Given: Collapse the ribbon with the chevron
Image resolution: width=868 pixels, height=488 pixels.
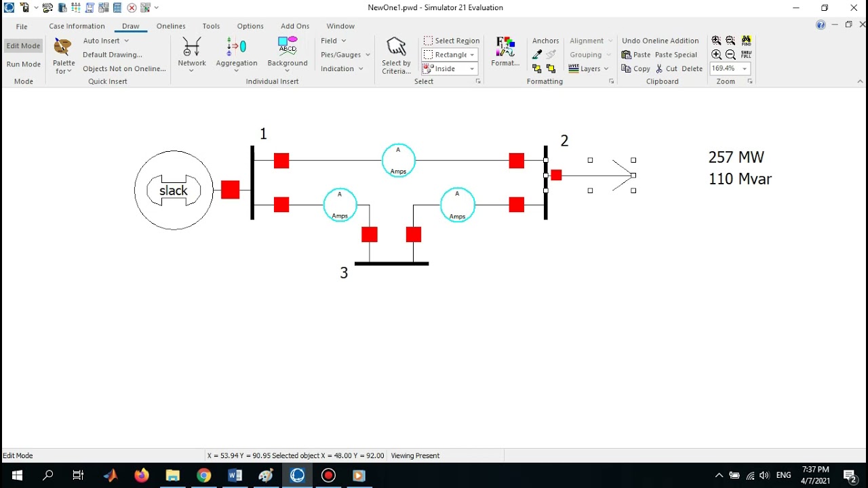Looking at the screenshot, I should [x=861, y=81].
